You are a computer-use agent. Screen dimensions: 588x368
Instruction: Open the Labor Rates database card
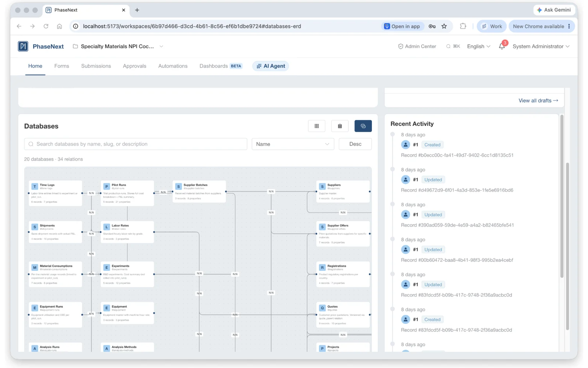click(127, 232)
